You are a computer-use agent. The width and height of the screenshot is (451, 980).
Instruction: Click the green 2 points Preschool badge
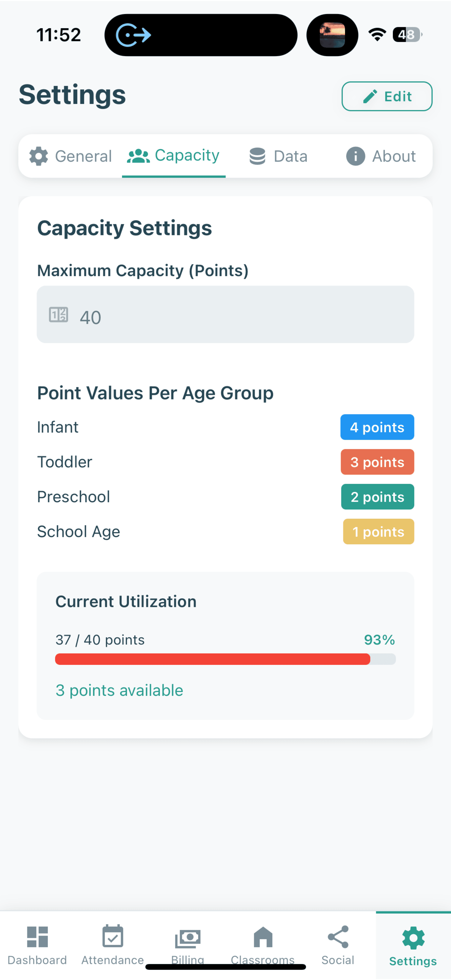pyautogui.click(x=377, y=496)
